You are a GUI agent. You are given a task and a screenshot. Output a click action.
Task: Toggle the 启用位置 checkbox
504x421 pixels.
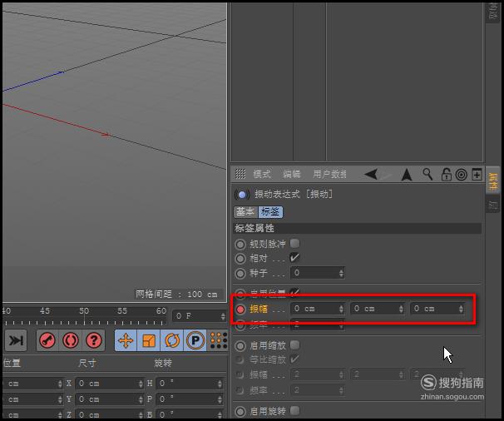point(294,292)
